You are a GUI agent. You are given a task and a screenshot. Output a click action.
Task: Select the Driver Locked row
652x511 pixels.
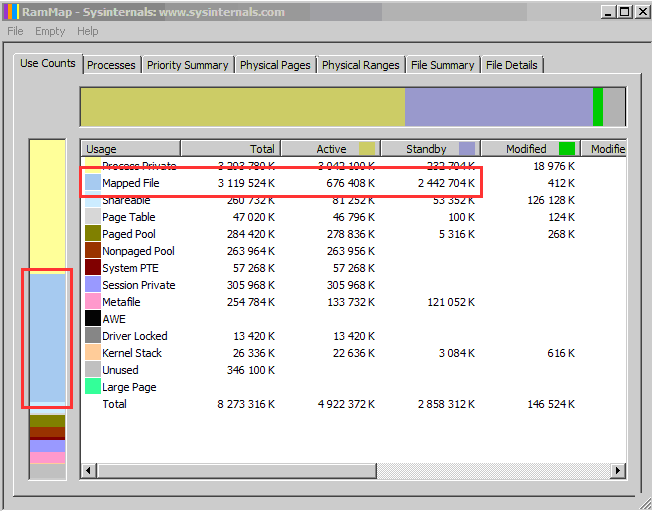[x=135, y=336]
